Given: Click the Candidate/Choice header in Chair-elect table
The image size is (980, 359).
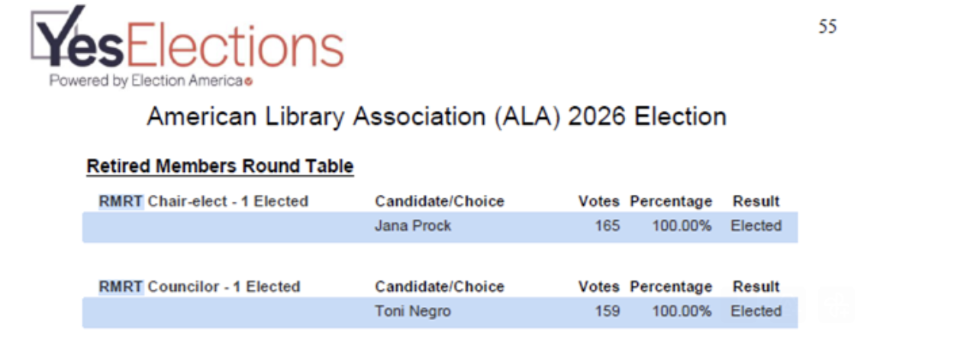Looking at the screenshot, I should (x=440, y=202).
